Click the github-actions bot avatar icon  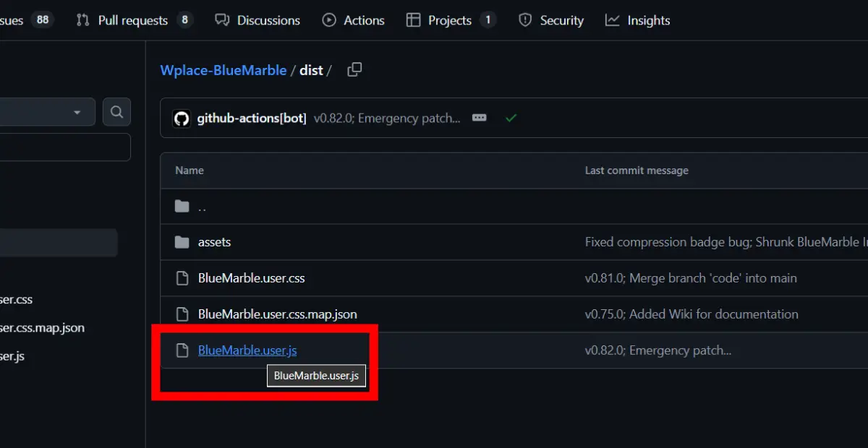click(182, 119)
